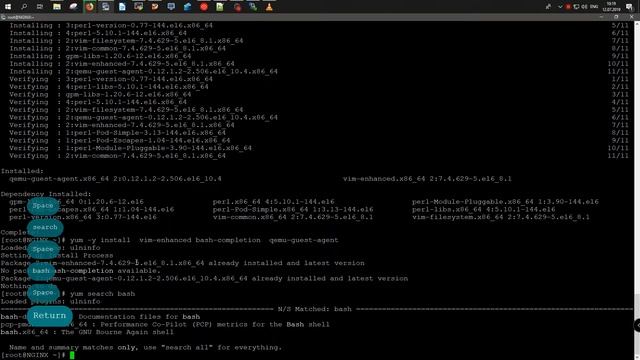Open the green document taskbar icon

tap(220, 7)
